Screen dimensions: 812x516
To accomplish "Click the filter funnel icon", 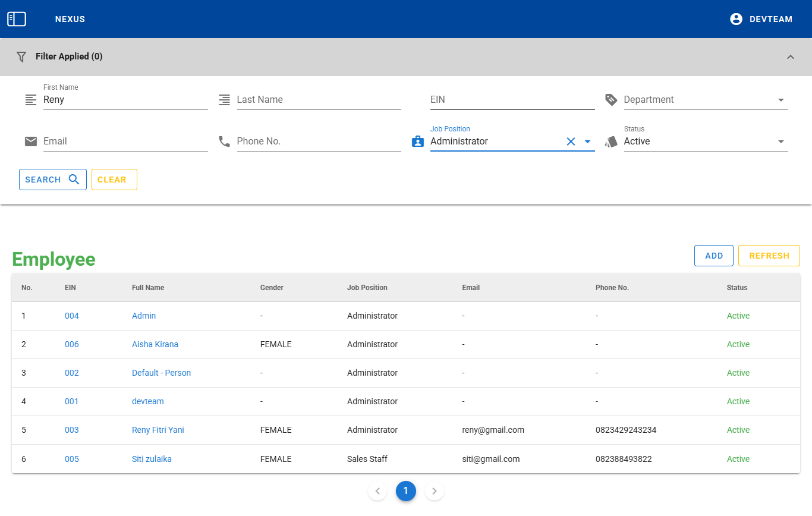I will point(21,56).
